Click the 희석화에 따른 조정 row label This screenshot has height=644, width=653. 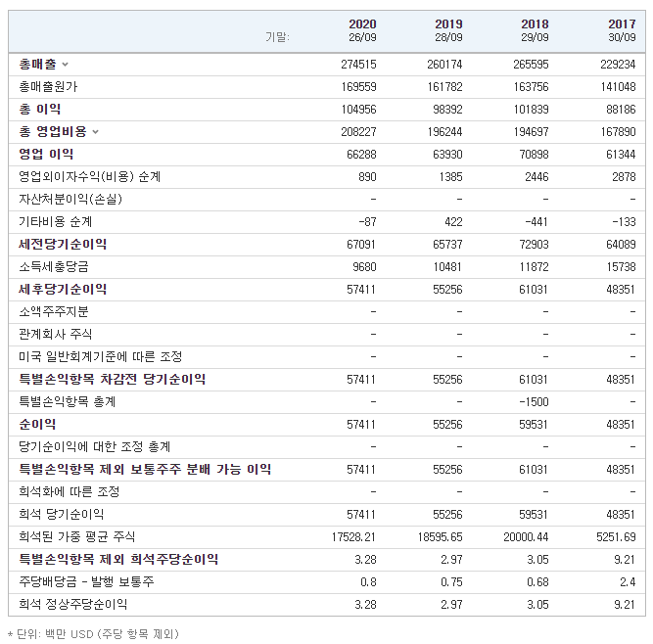[x=70, y=491]
